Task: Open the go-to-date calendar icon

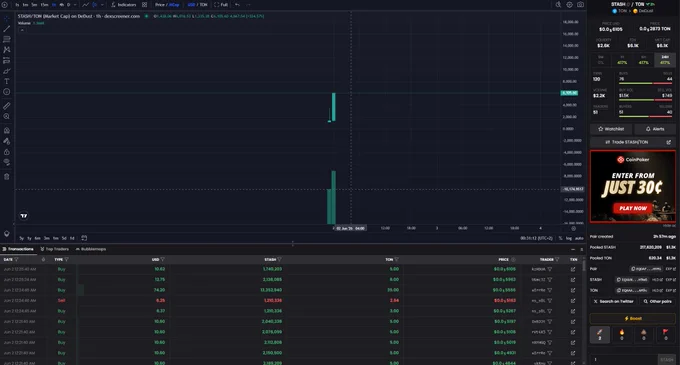Action: coord(84,238)
